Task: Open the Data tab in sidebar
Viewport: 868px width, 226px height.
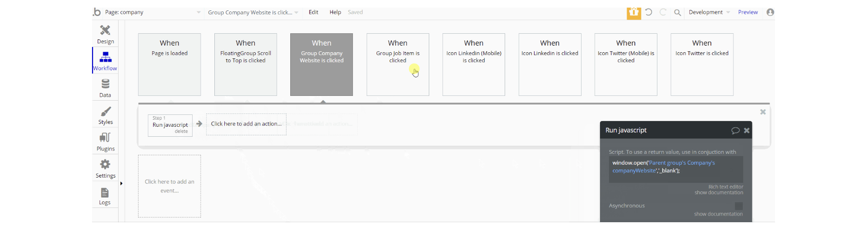Action: 105,87
